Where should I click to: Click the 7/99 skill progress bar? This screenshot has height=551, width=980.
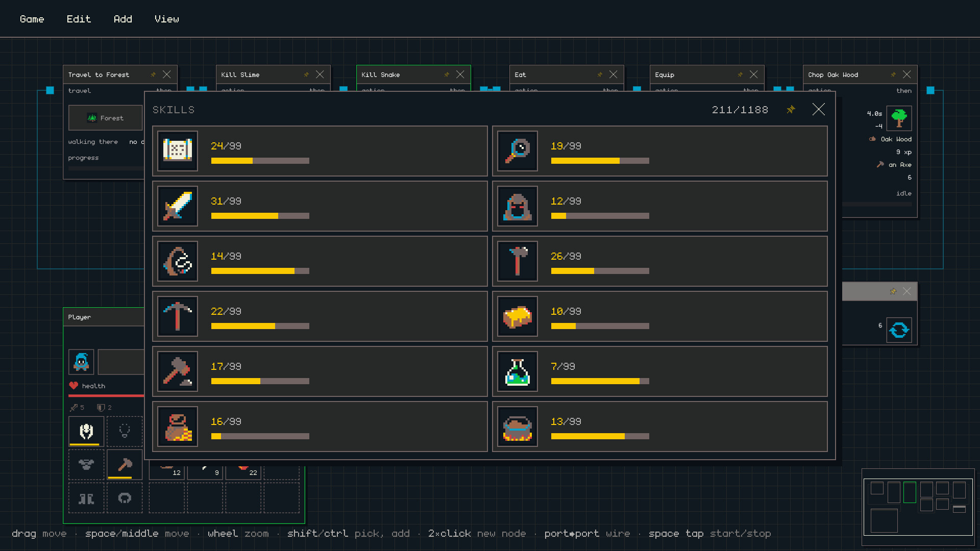point(600,381)
